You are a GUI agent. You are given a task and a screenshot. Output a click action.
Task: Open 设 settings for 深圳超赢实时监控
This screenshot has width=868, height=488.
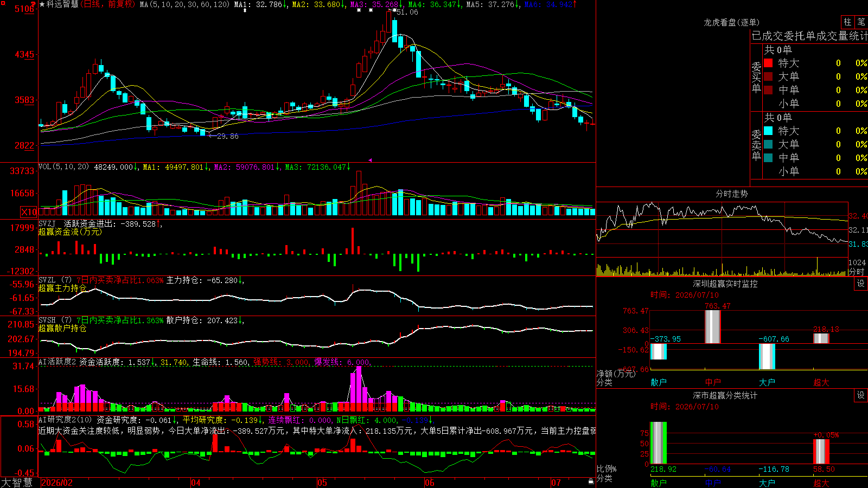pos(861,284)
